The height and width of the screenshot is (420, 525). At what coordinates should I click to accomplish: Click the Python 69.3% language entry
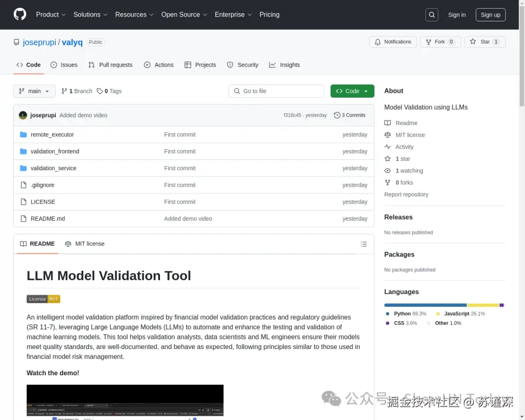click(406, 314)
